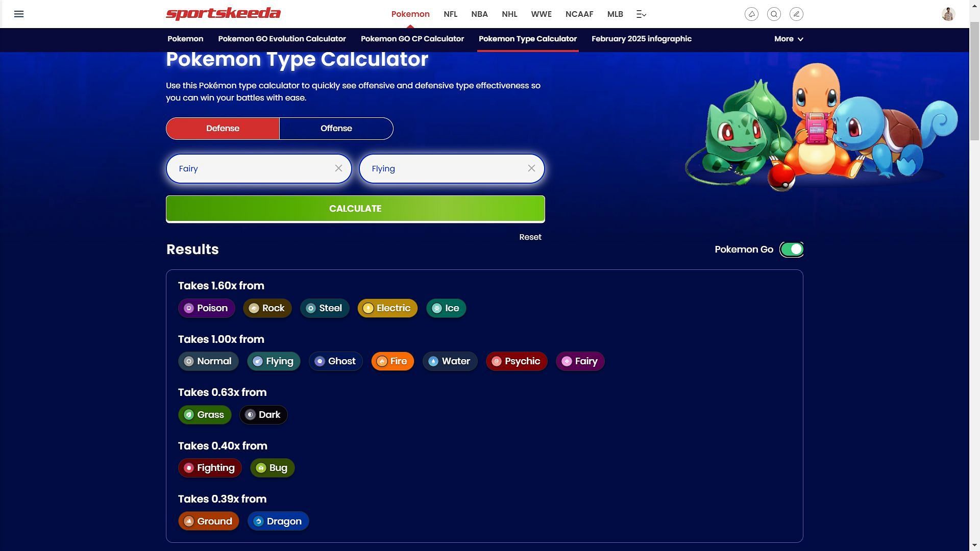Open the hamburger menu icon
The image size is (980, 551).
coord(19,13)
